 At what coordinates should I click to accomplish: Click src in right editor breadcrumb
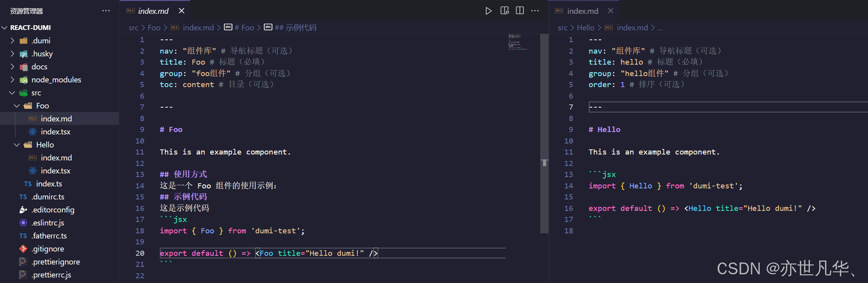pos(563,28)
